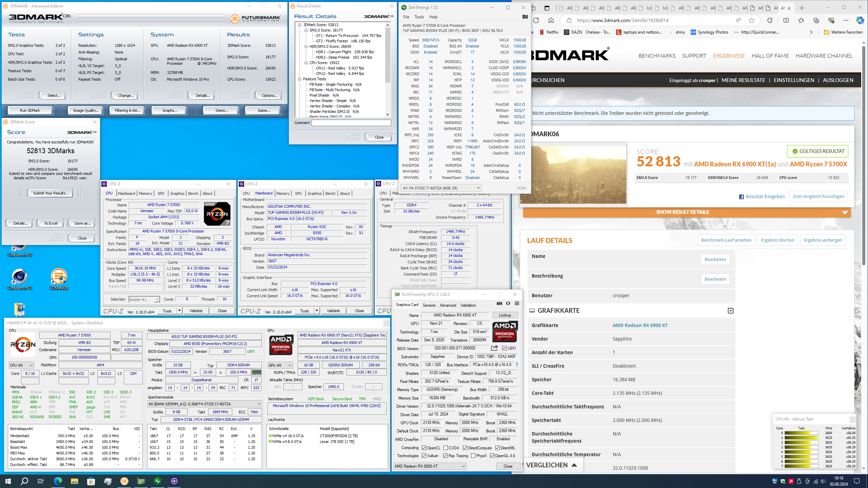The image size is (868, 488).
Task: Click ZenTimings screenshot camera icon
Action: tap(525, 17)
